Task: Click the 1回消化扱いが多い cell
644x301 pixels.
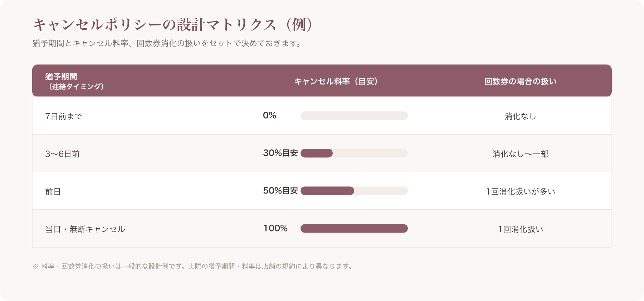Action: point(521,191)
